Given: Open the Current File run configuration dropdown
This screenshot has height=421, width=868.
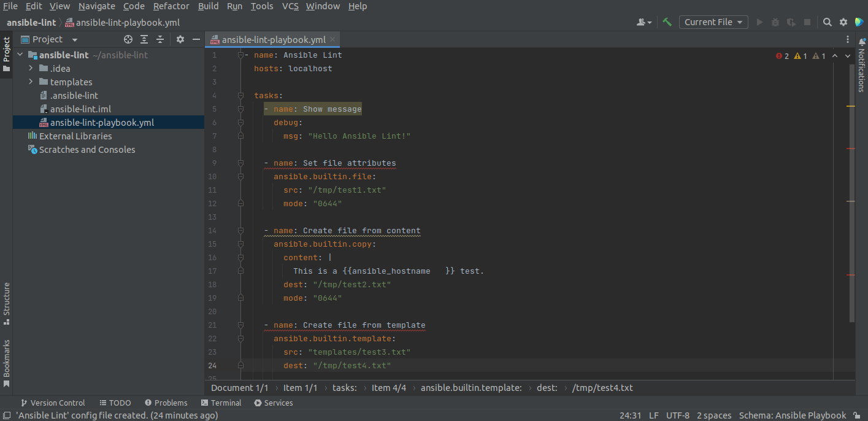Looking at the screenshot, I should [x=713, y=21].
